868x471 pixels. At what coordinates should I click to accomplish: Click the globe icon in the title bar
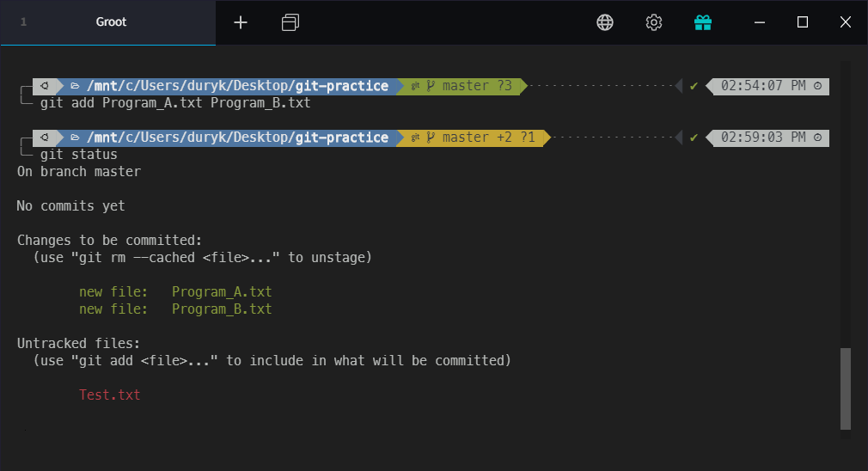click(604, 22)
